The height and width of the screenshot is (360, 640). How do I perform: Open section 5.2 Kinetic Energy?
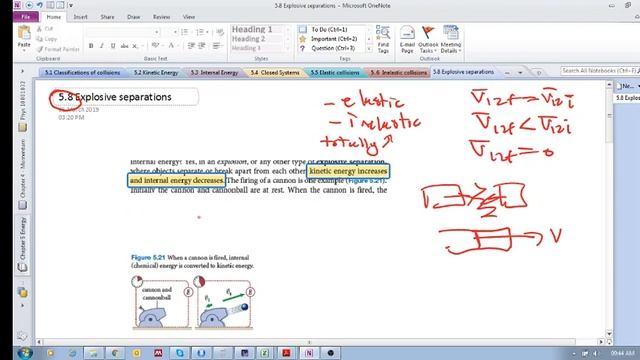tap(156, 72)
